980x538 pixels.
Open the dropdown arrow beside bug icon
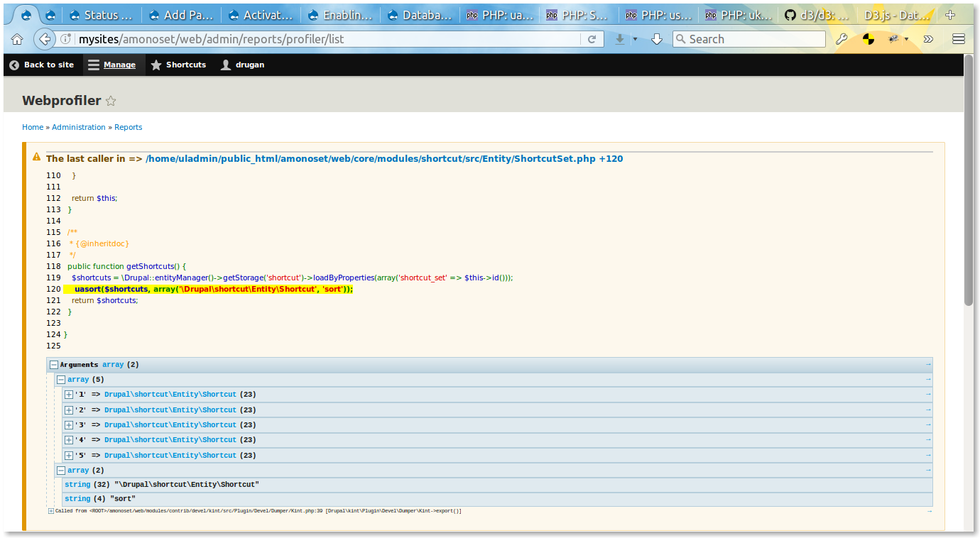[x=906, y=39]
